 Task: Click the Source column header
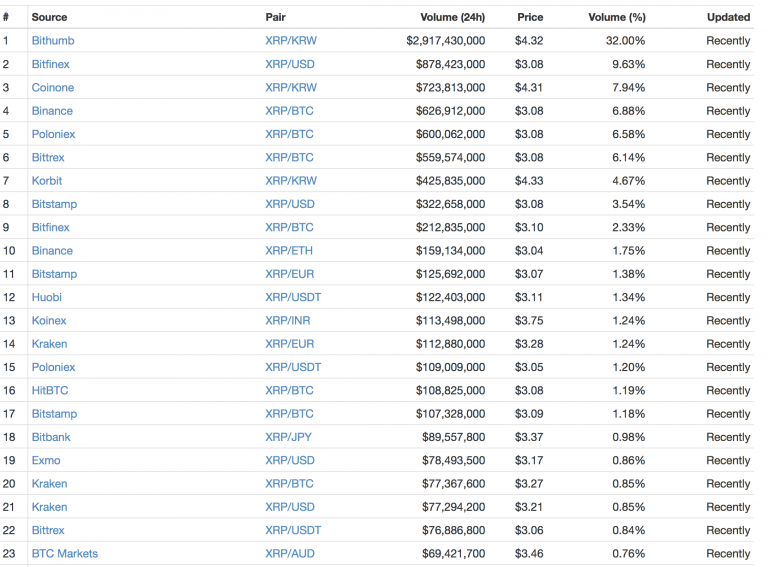(x=49, y=17)
